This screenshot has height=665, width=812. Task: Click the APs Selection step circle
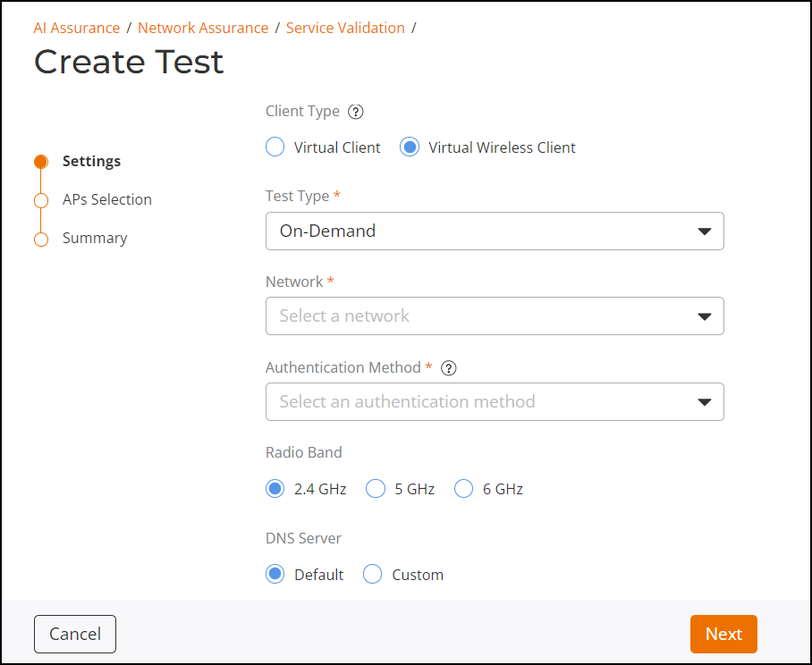pyautogui.click(x=40, y=200)
